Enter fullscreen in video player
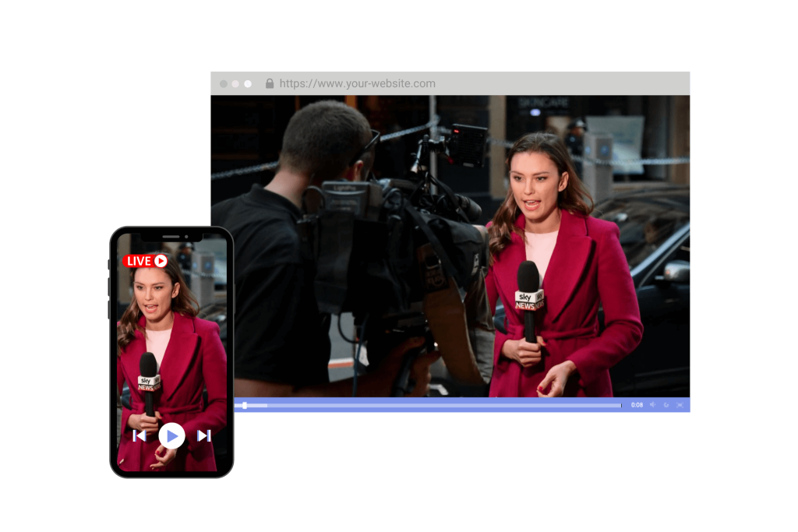The width and height of the screenshot is (798, 532). pyautogui.click(x=680, y=405)
